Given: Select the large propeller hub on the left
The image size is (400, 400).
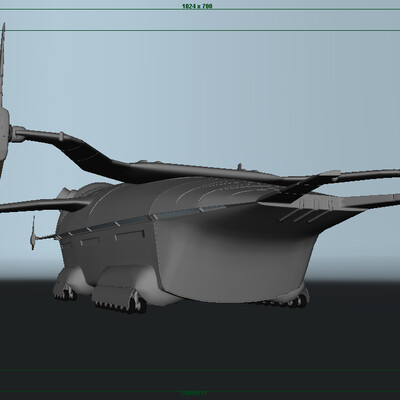Looking at the screenshot, I should pyautogui.click(x=4, y=128).
